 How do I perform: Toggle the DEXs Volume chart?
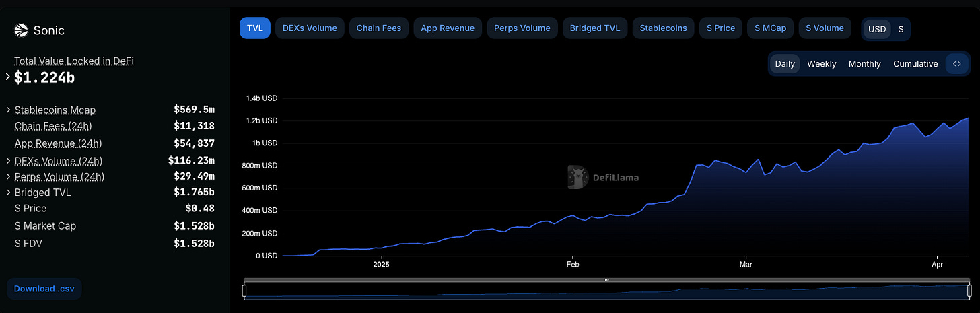(310, 28)
